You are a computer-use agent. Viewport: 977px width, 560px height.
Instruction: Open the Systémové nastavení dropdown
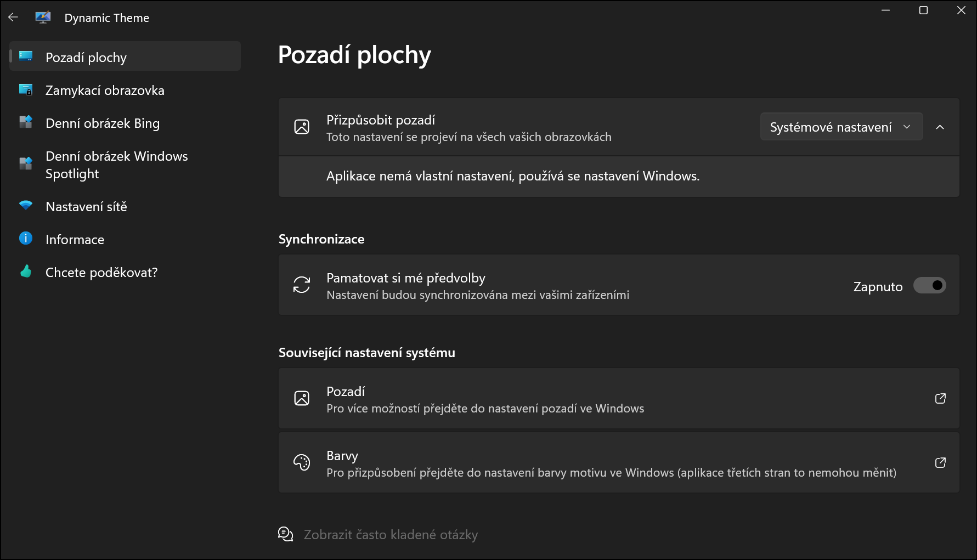coord(841,127)
